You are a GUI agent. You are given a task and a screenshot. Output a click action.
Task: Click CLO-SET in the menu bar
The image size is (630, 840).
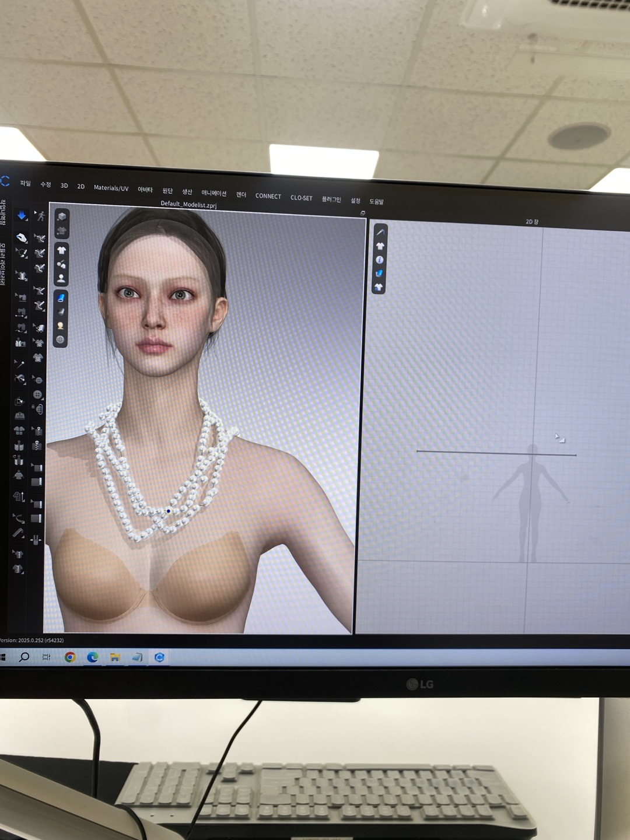pos(301,198)
